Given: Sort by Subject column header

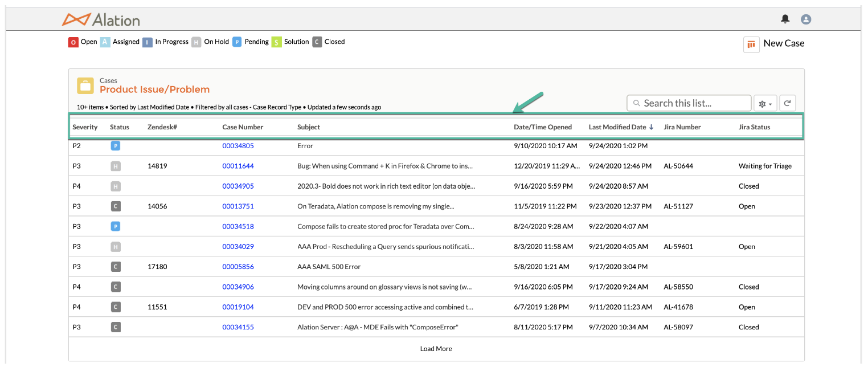Looking at the screenshot, I should pos(309,127).
